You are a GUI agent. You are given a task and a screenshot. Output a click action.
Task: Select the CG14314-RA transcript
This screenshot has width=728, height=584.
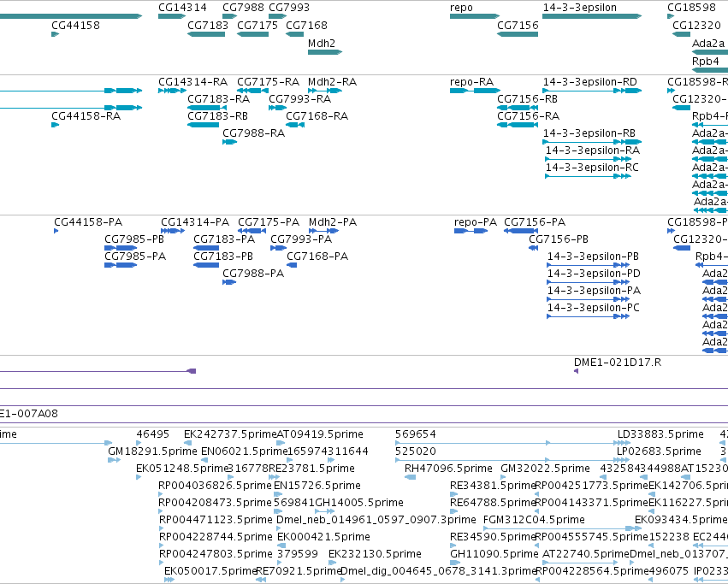tap(172, 91)
